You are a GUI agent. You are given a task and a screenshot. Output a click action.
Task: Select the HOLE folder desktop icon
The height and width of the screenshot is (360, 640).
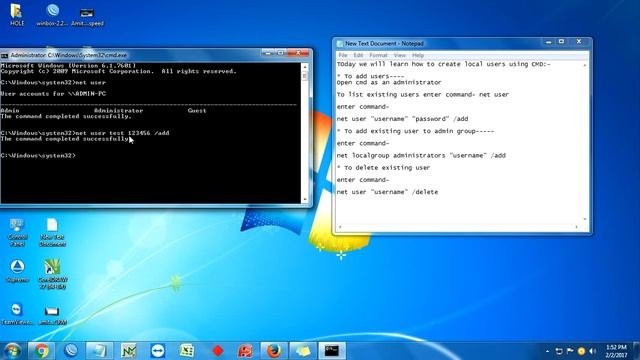tap(17, 15)
